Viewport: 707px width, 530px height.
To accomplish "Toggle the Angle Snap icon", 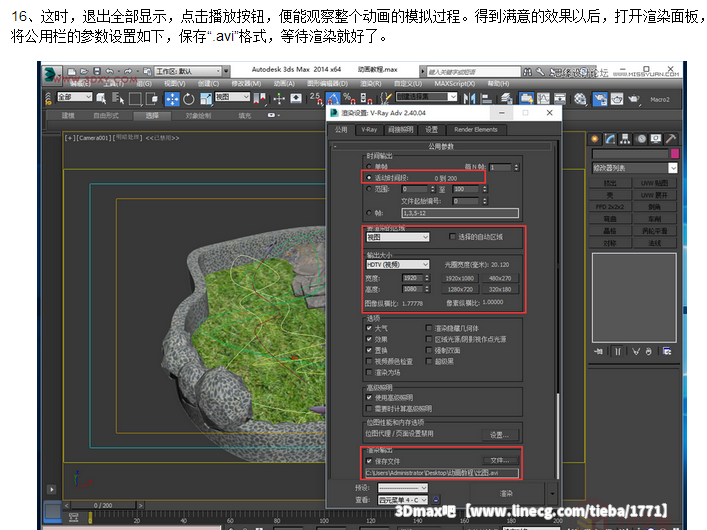I will 333,98.
